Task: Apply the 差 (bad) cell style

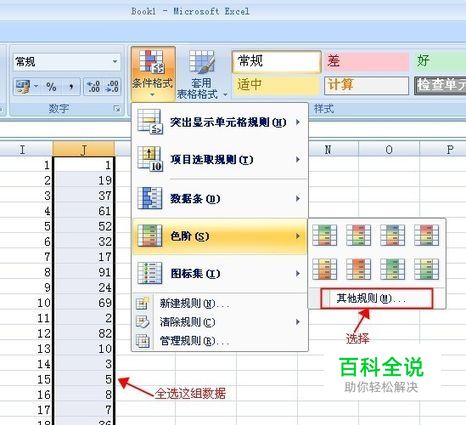Action: (366, 61)
